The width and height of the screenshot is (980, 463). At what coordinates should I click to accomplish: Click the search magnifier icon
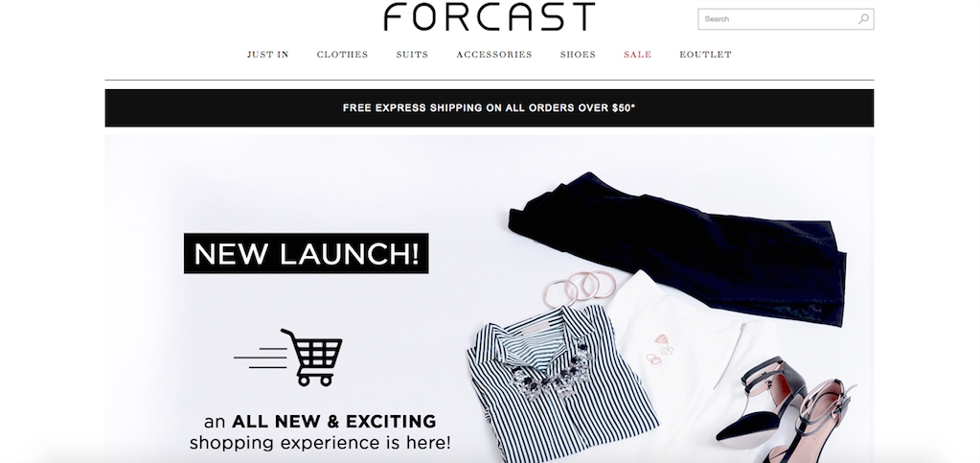click(x=863, y=19)
